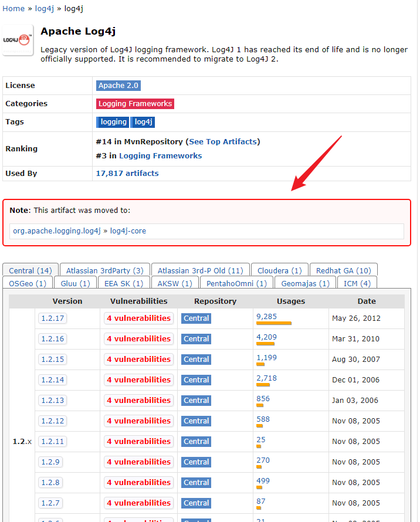420x522 pixels.
Task: Open version 1.2.7
Action: click(50, 503)
